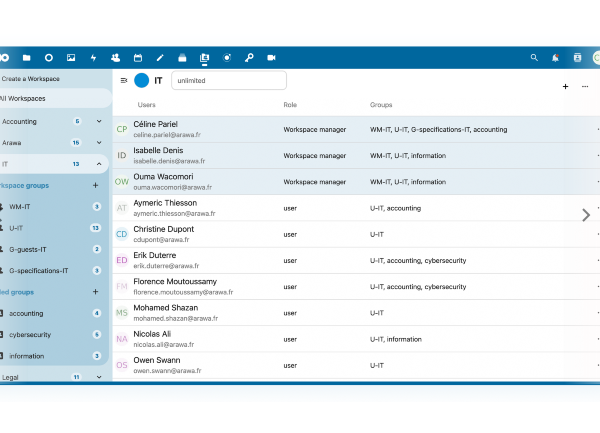600x433 pixels.
Task: Add user with plus button above table
Action: [x=565, y=87]
